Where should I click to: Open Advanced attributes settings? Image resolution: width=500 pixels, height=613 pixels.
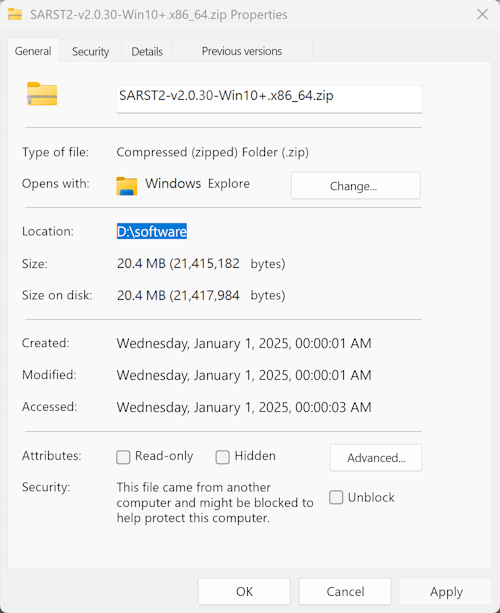pyautogui.click(x=376, y=458)
